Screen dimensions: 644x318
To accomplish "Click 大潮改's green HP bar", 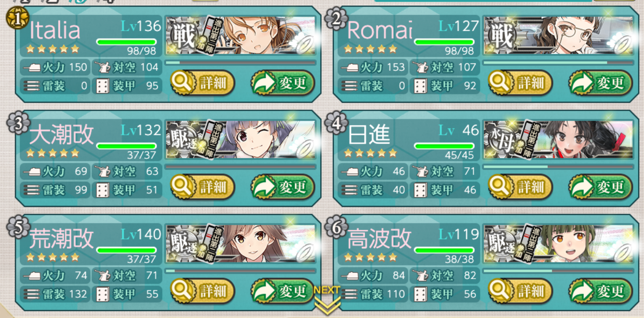I will tap(126, 146).
